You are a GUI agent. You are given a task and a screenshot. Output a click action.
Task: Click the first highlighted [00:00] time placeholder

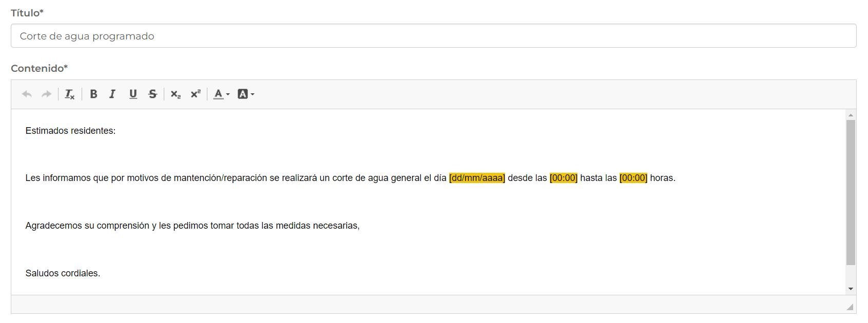coord(563,178)
